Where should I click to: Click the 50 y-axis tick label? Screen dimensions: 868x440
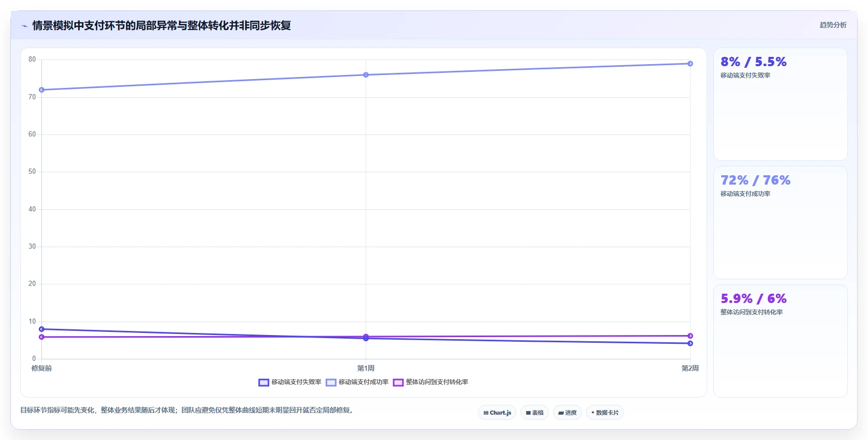[x=32, y=172]
